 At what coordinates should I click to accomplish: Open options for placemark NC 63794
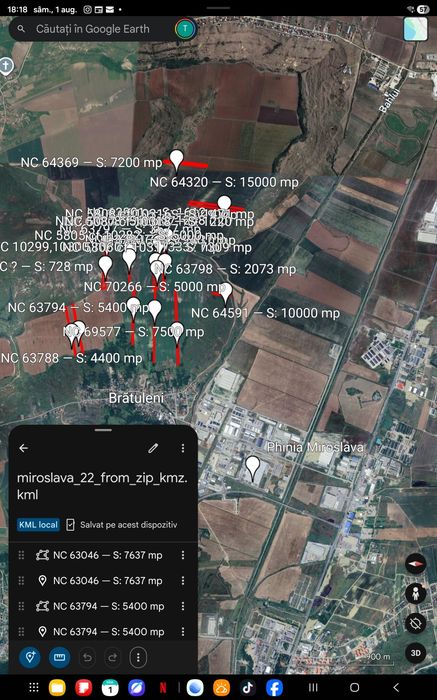[x=183, y=632]
